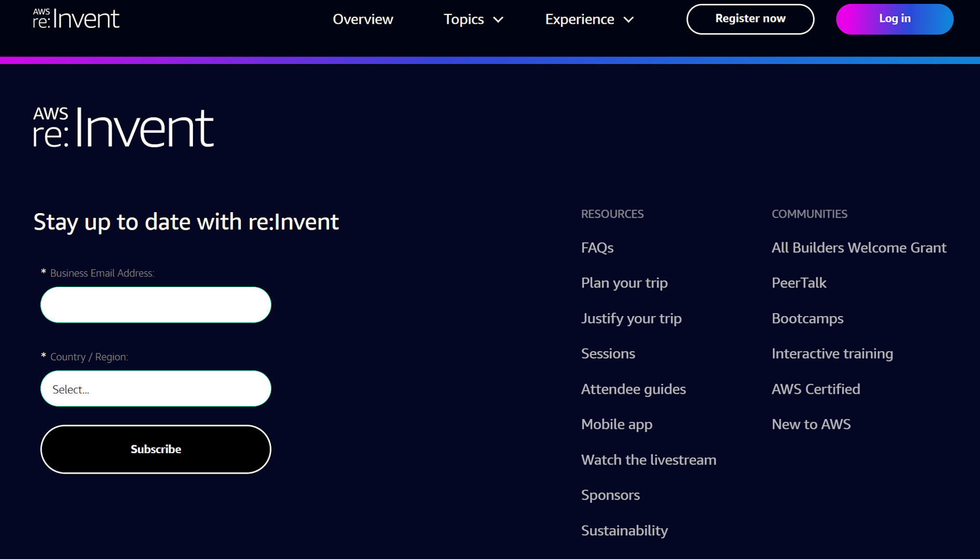Click the COMMUNITIES column heading
The image size is (980, 559).
[809, 214]
